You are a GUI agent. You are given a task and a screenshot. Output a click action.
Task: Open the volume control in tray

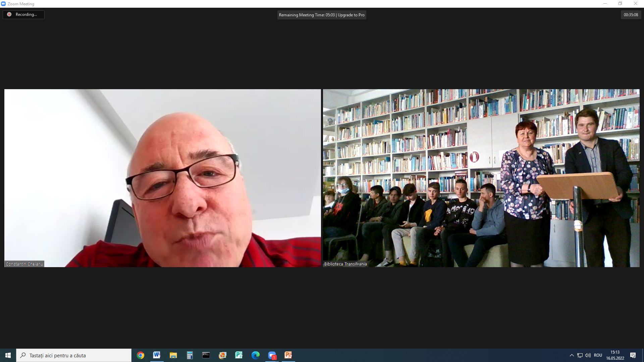[x=588, y=355]
